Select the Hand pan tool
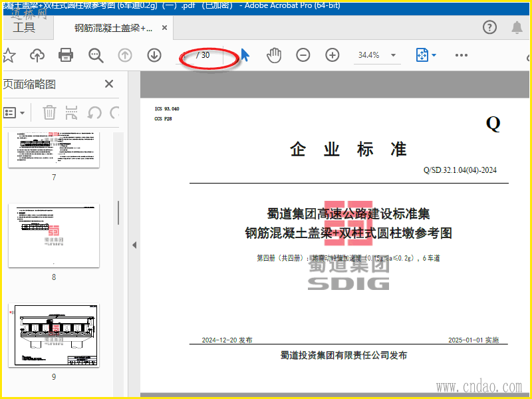Viewport: 532px width, 399px height. 274,55
